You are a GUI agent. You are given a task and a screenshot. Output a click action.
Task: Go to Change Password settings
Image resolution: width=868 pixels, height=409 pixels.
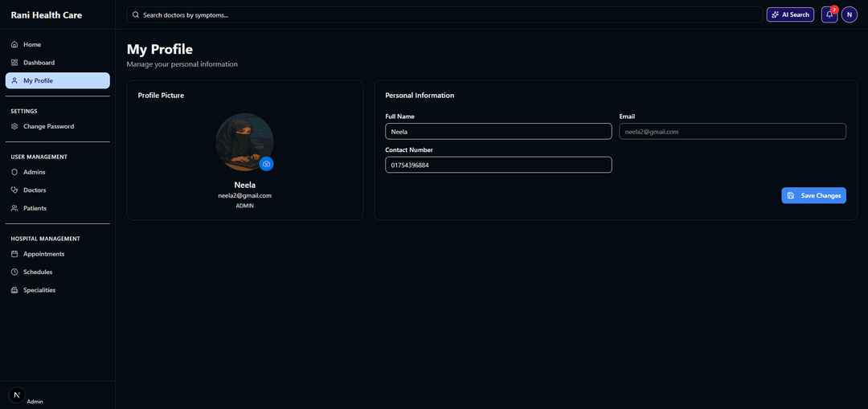coord(48,126)
